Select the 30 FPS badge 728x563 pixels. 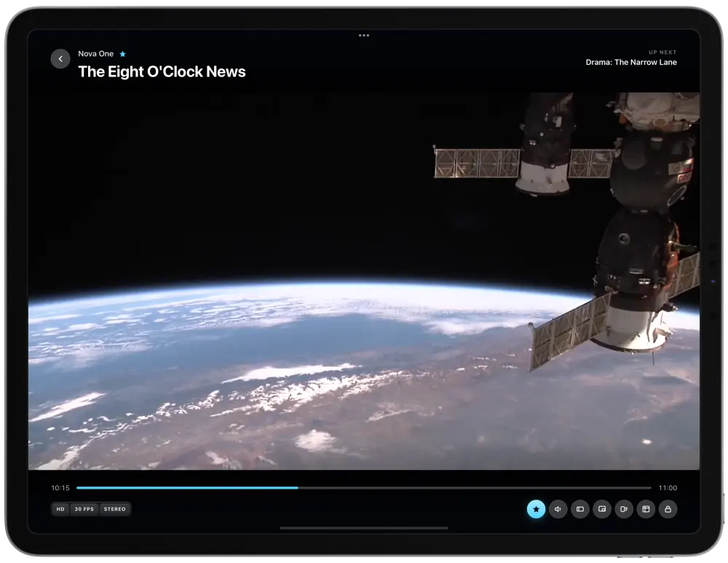tap(84, 509)
